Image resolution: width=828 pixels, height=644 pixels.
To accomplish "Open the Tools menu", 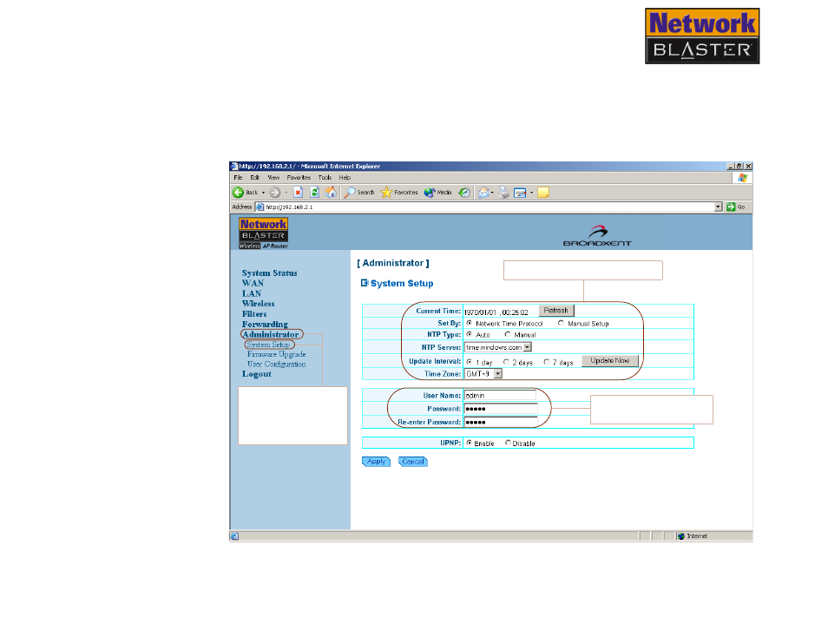I will 325,178.
